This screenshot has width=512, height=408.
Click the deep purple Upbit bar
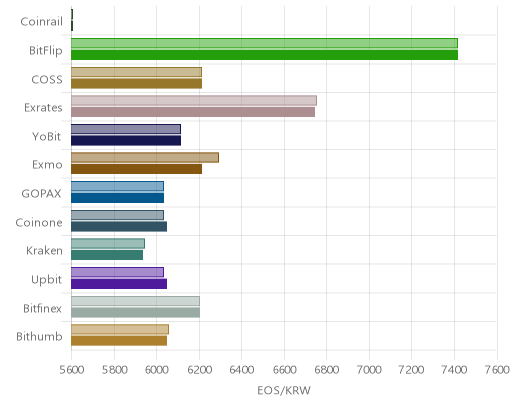(x=119, y=284)
